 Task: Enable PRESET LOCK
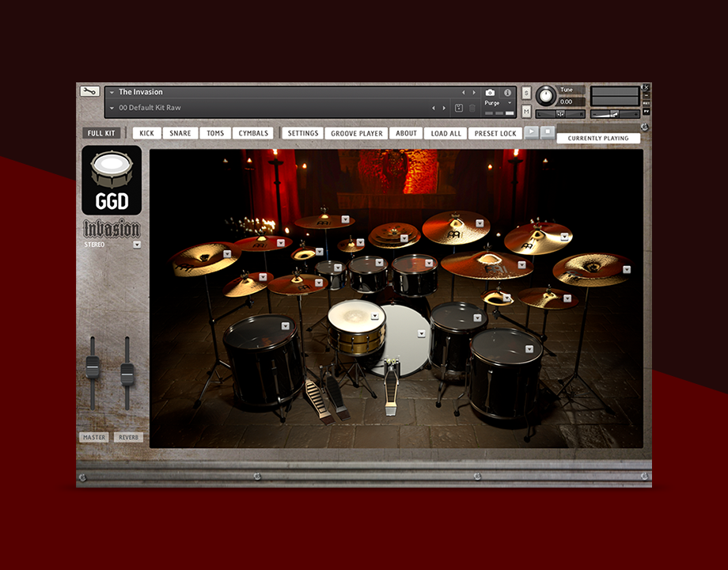[x=495, y=133]
